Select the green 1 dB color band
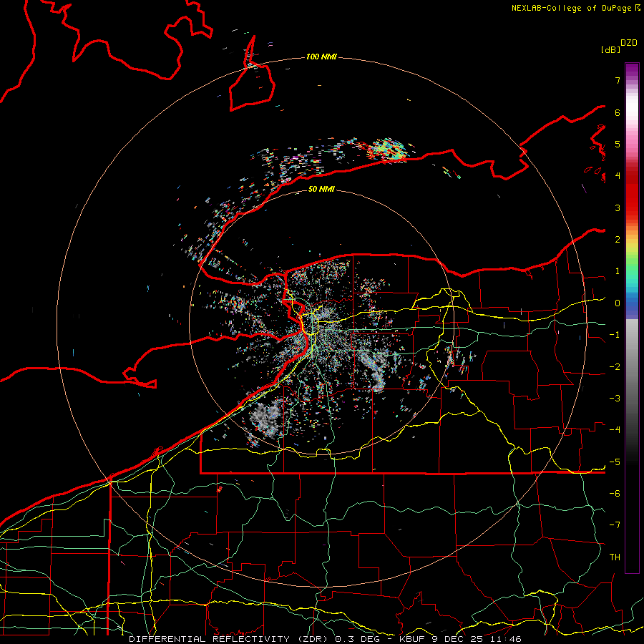644x644 pixels. (x=632, y=271)
